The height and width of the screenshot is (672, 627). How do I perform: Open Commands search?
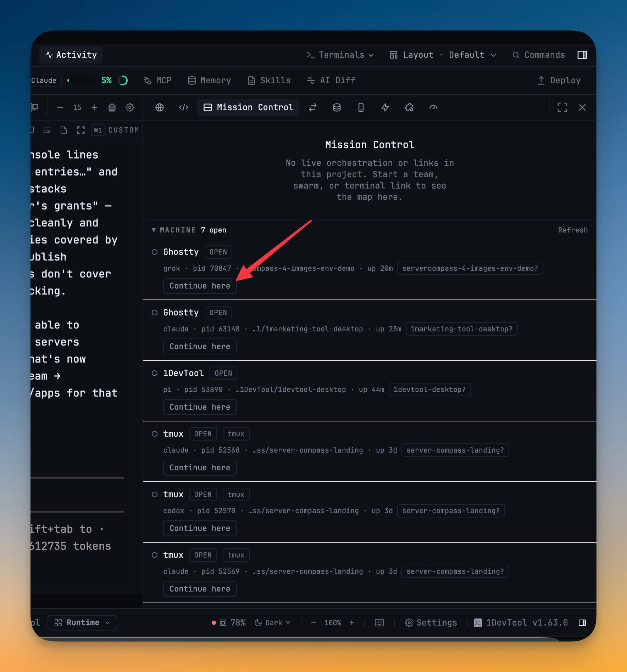539,55
